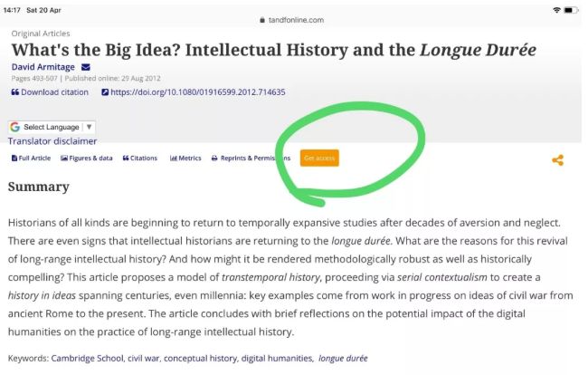The image size is (588, 375).
Task: Open the Select Language dropdown
Action: point(52,127)
